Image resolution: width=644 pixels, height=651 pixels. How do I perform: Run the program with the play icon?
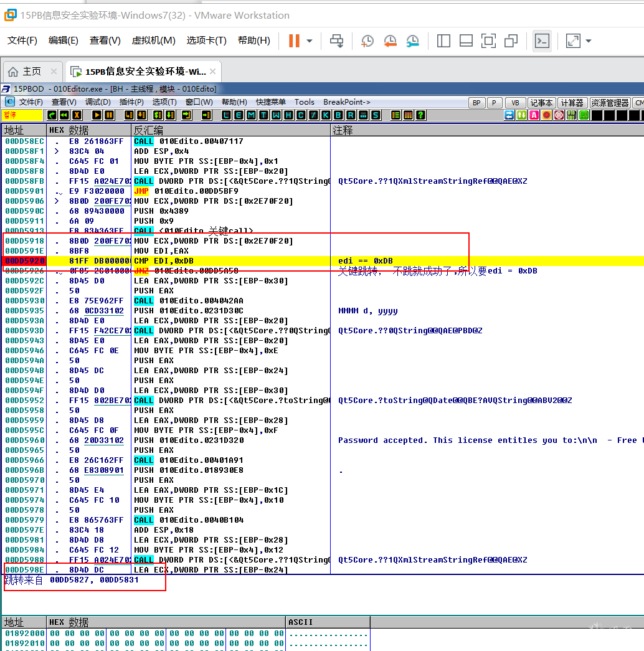click(97, 115)
